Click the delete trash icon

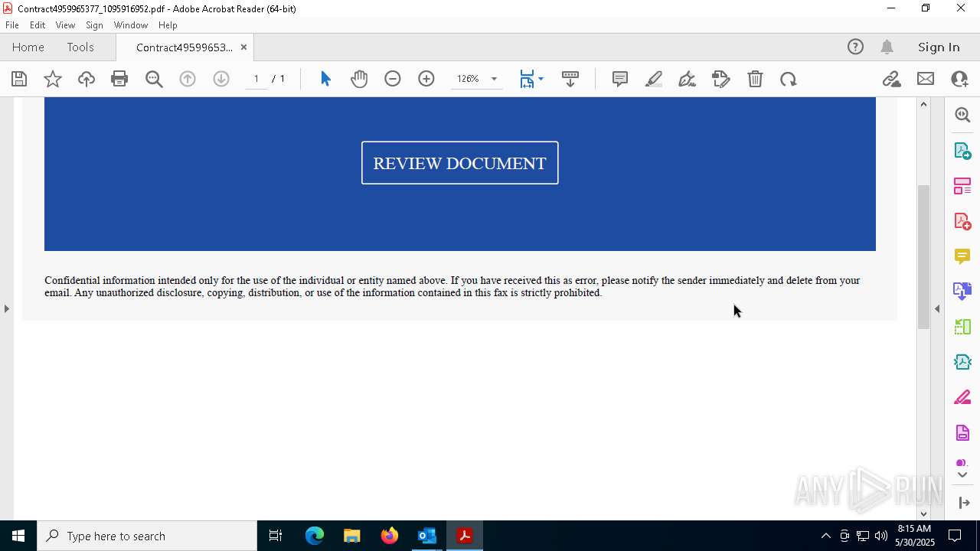click(x=755, y=79)
